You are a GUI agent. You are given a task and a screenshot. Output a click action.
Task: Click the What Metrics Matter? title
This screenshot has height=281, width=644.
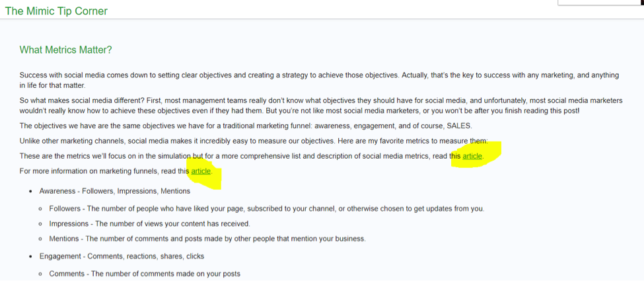(65, 50)
